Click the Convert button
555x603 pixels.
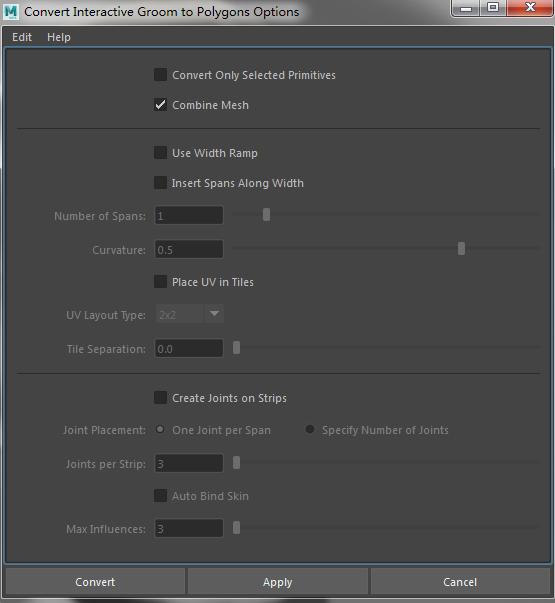[x=95, y=582]
